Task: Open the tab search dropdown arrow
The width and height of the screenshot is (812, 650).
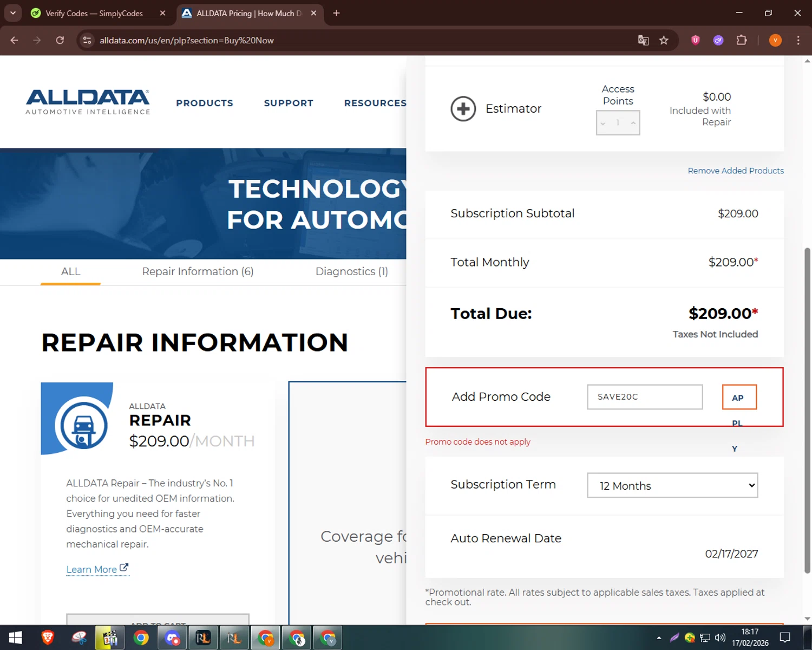Action: (12, 13)
